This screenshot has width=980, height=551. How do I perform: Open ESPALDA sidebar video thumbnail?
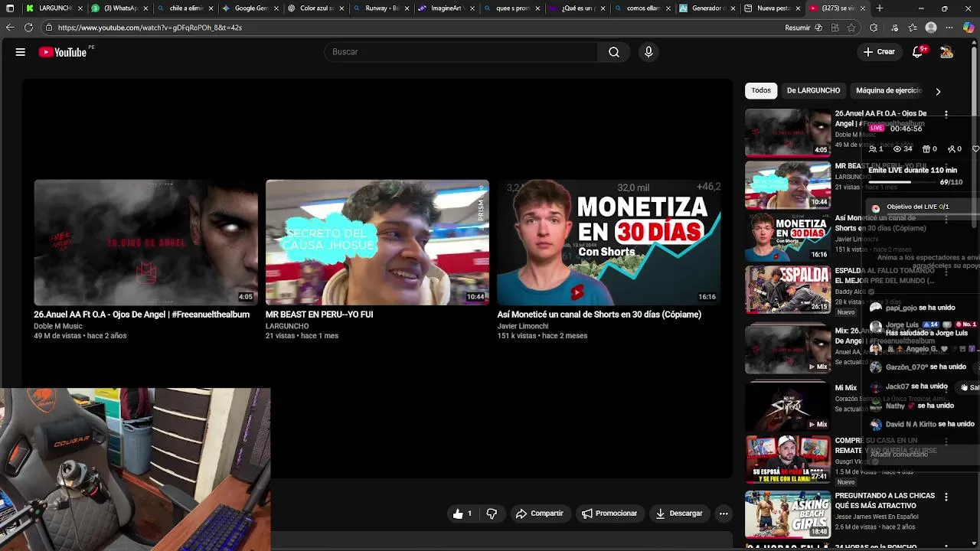[788, 289]
